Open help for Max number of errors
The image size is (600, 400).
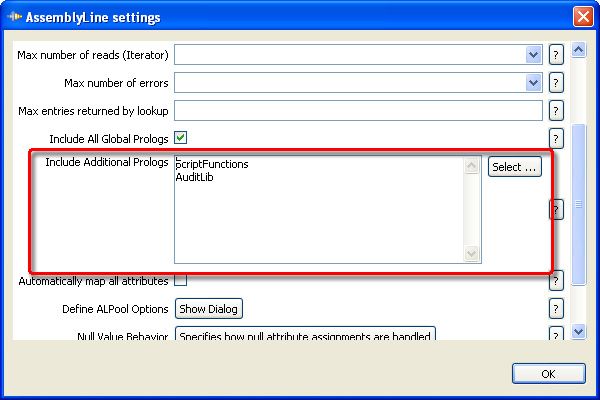point(556,83)
